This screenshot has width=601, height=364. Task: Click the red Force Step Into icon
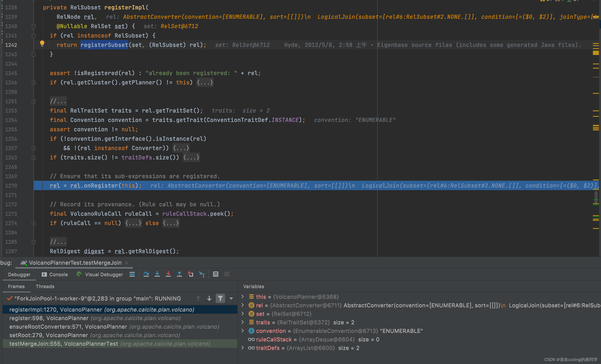click(168, 274)
